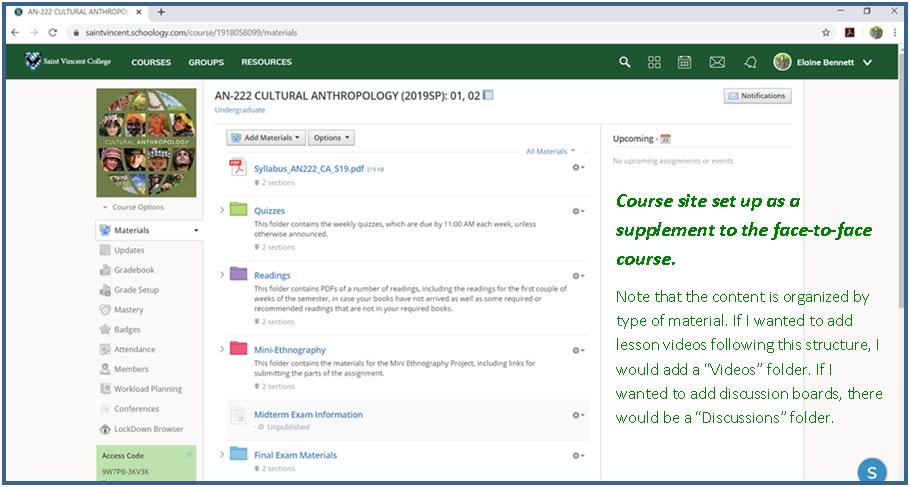Bookmark this page with the star icon

pos(826,33)
